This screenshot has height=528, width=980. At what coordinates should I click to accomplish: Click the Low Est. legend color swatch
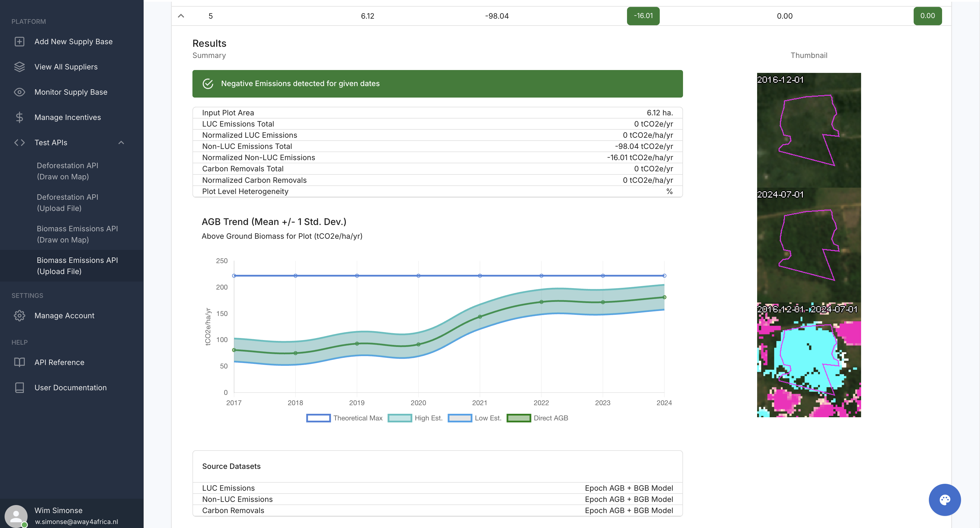pos(460,418)
